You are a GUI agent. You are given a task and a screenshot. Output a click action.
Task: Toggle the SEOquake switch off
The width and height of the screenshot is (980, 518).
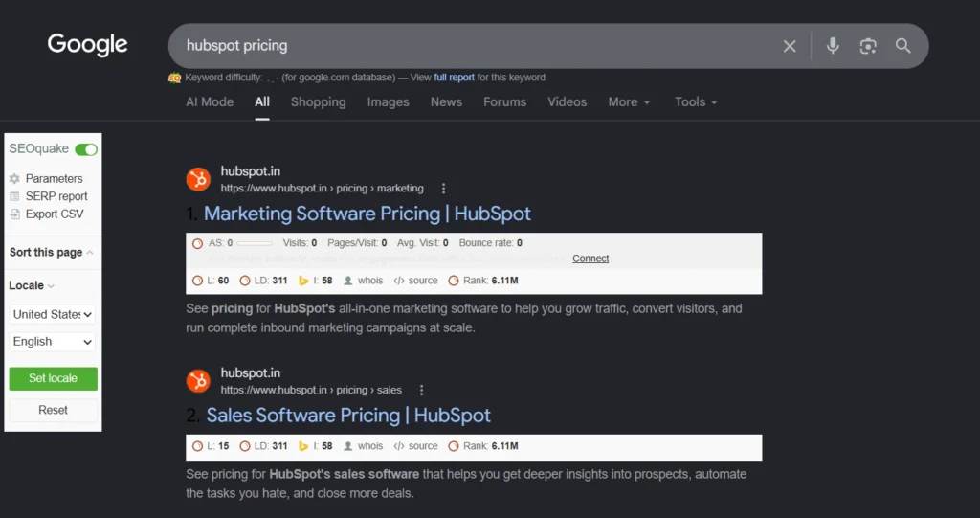pos(86,149)
